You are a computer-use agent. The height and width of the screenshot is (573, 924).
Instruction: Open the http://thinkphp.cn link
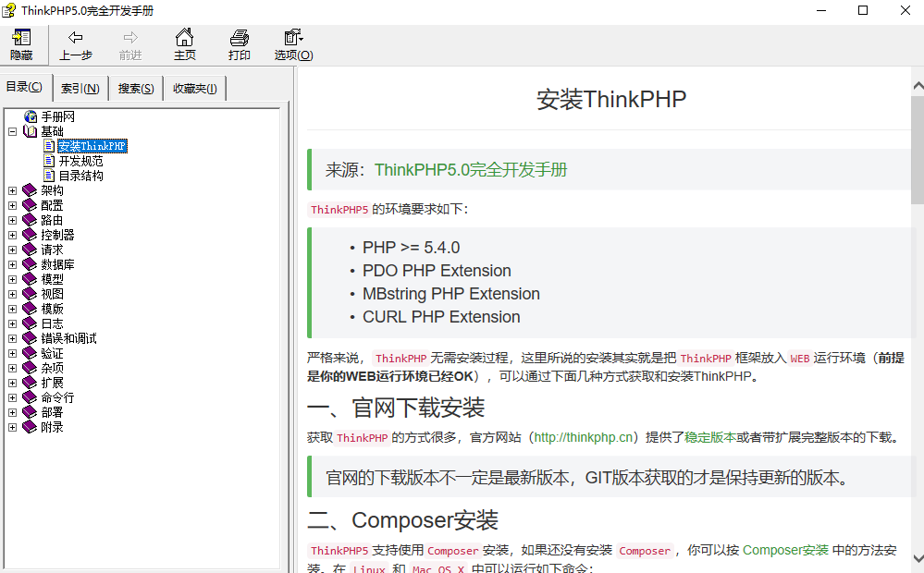coord(583,436)
